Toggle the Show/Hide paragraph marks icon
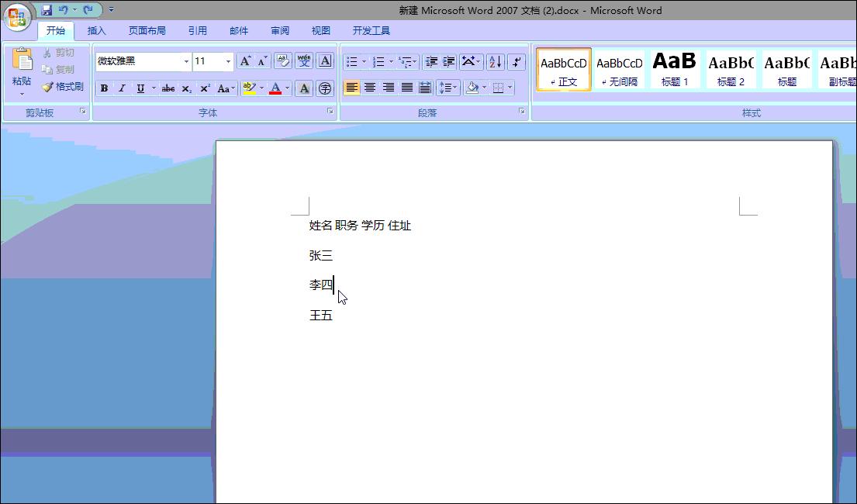857x504 pixels. click(x=516, y=61)
